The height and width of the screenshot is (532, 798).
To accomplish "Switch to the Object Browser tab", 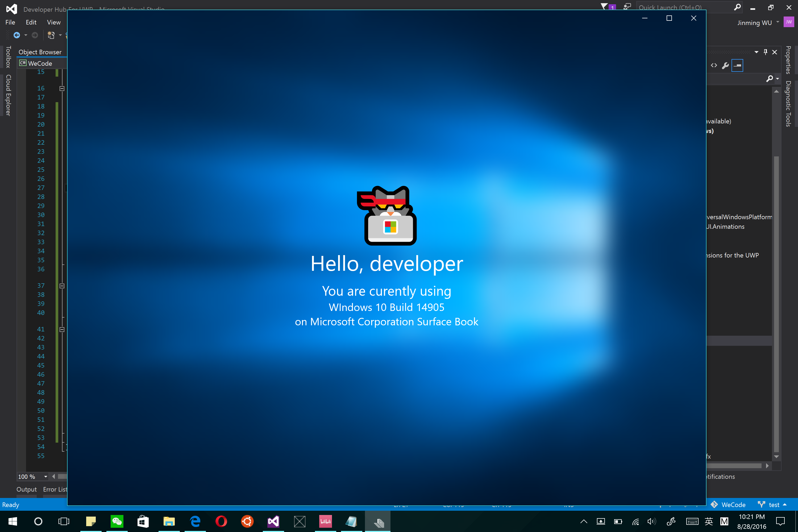I will (x=40, y=52).
